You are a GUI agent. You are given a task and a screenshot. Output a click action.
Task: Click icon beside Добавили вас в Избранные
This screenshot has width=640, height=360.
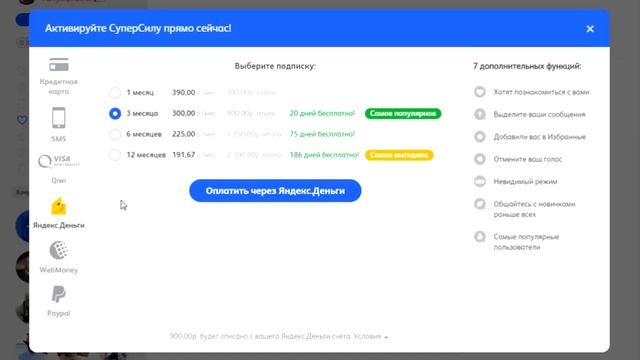[480, 137]
